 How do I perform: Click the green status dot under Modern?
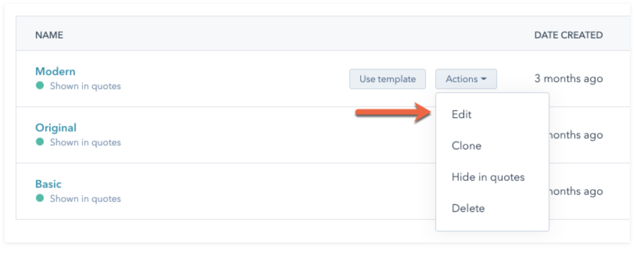click(x=40, y=86)
